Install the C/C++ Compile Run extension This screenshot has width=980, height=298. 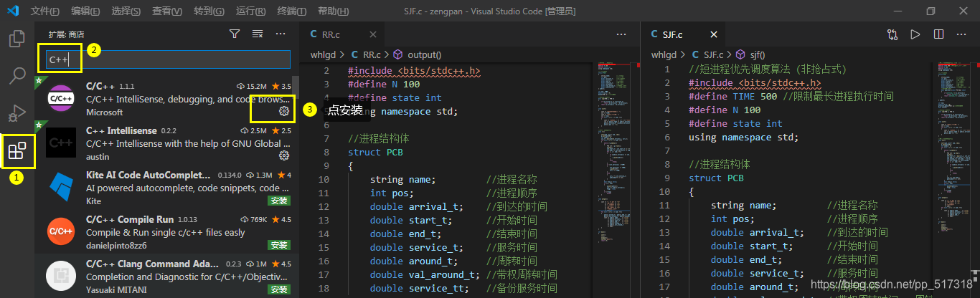pyautogui.click(x=279, y=245)
